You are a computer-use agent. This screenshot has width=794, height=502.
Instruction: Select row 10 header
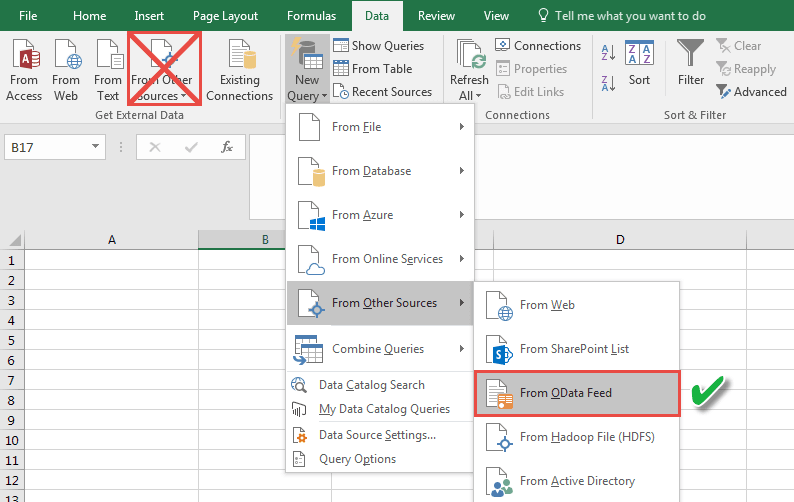click(x=12, y=441)
